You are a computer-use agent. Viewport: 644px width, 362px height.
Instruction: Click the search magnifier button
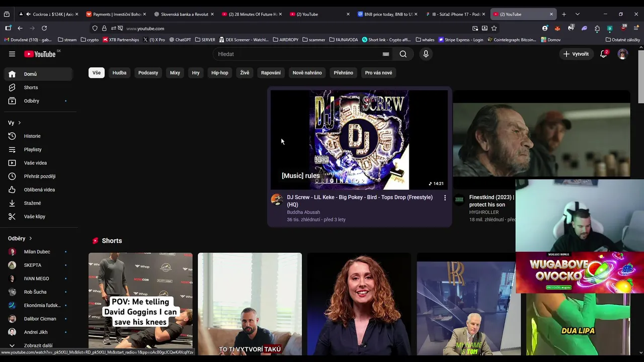click(403, 54)
